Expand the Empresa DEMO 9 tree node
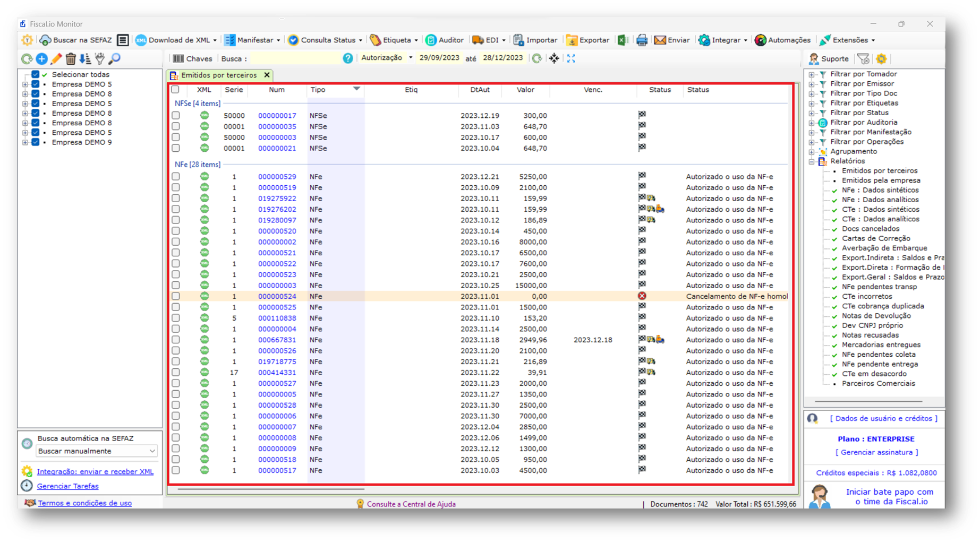 click(25, 142)
